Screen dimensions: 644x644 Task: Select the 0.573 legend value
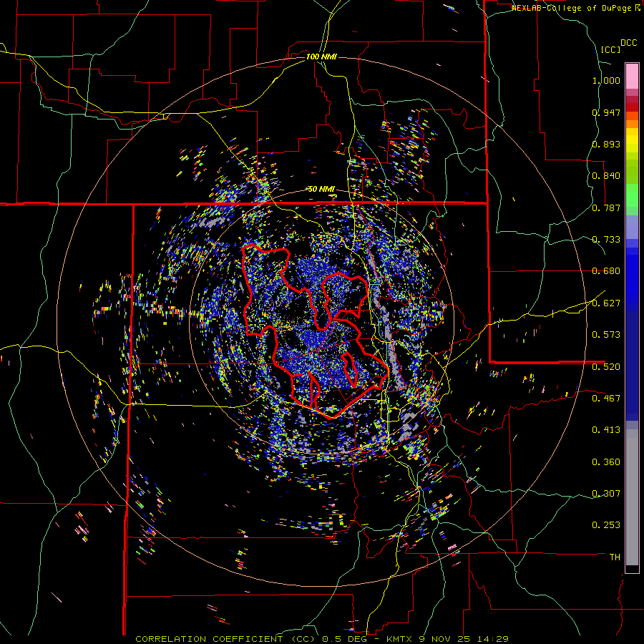tap(606, 335)
